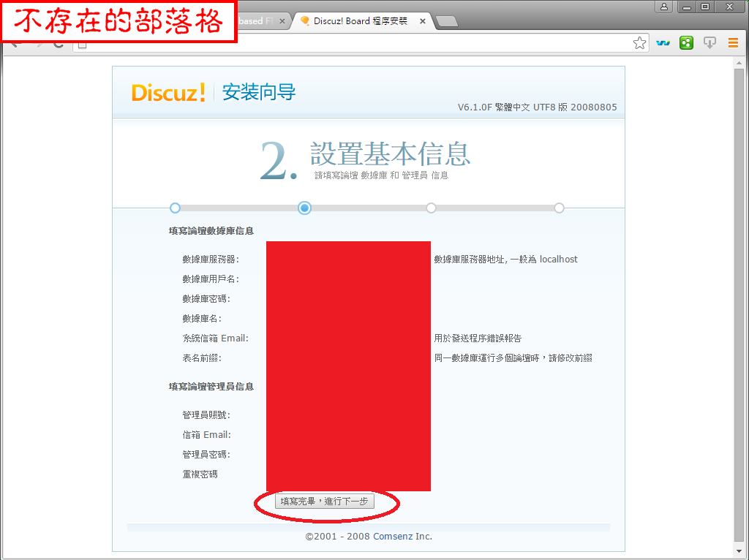Viewport: 749px width, 560px height.
Task: Click the 系統信箱 Email: label
Action: coord(216,338)
